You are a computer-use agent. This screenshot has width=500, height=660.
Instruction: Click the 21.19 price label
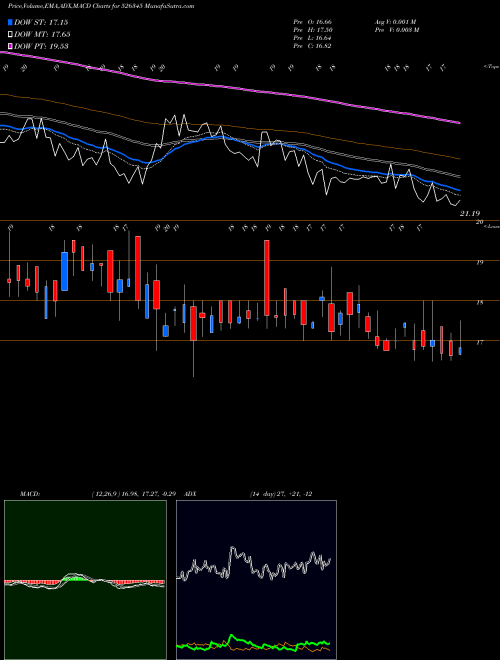[x=470, y=213]
